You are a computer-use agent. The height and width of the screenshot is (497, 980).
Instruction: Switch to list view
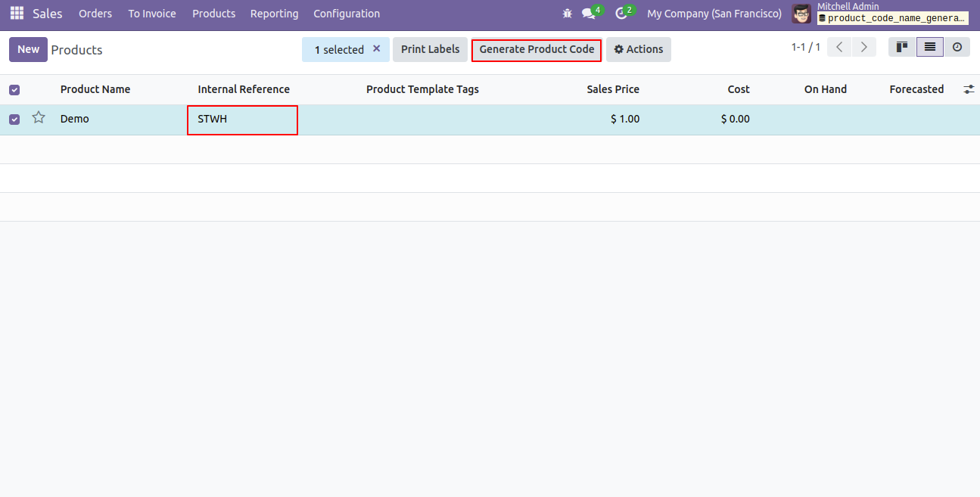coord(930,47)
